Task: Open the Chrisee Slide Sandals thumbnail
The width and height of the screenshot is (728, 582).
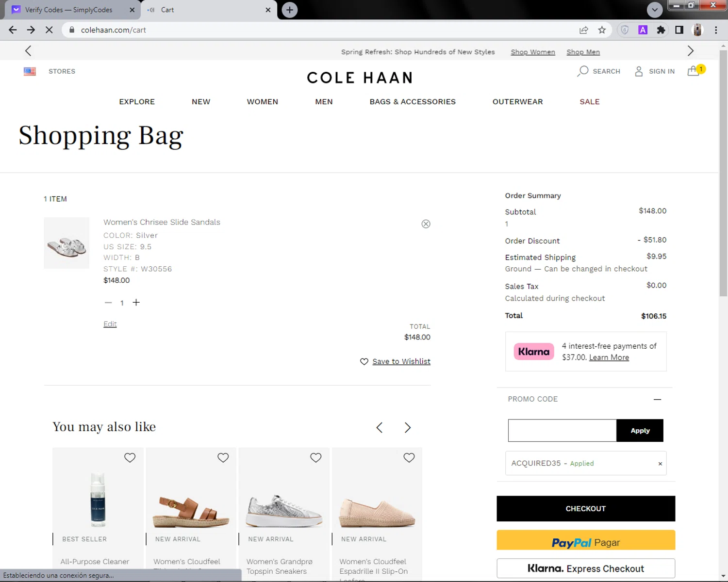Action: click(x=66, y=243)
